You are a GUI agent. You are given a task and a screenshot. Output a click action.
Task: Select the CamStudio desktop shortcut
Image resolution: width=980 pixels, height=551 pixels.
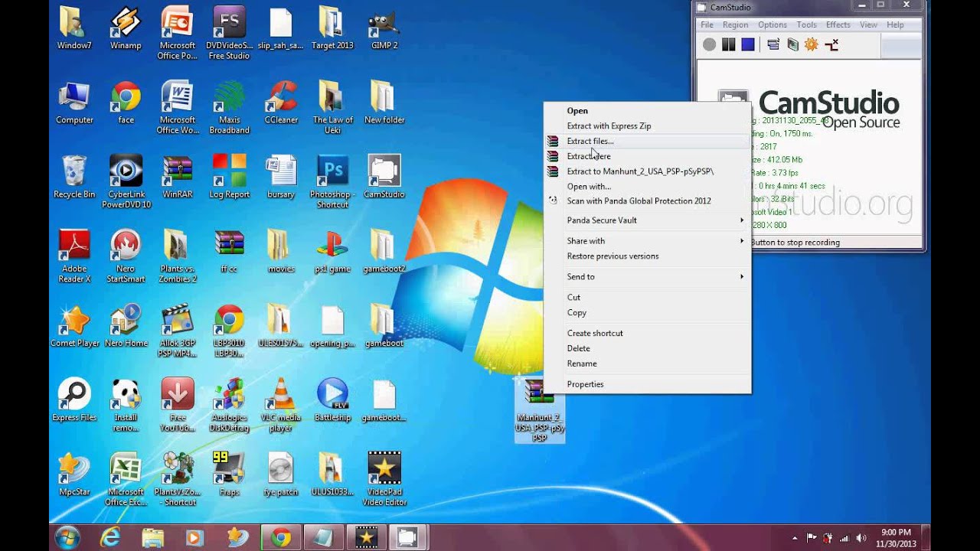[384, 177]
